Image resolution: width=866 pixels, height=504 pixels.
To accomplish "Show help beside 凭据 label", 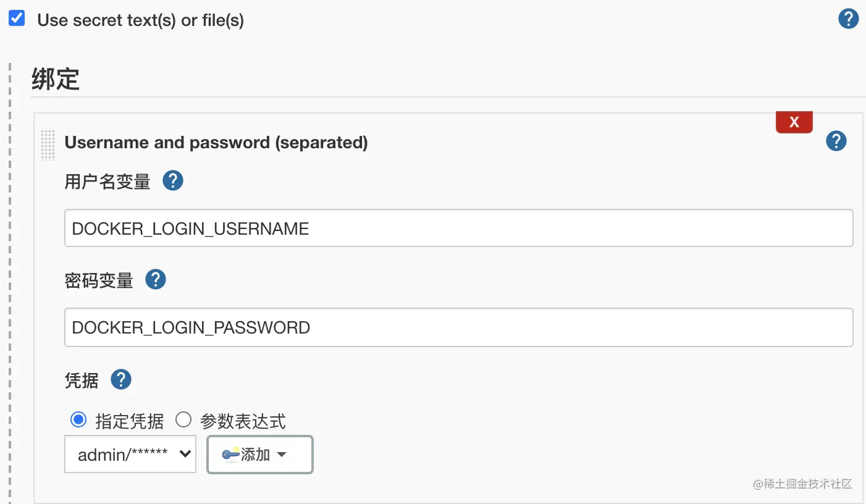I will pyautogui.click(x=121, y=379).
